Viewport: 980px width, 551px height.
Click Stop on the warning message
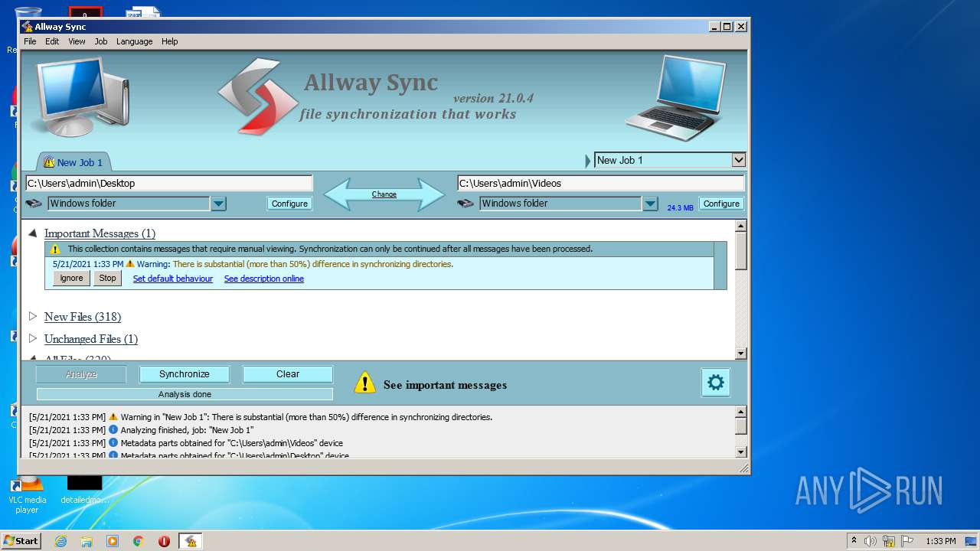point(108,279)
